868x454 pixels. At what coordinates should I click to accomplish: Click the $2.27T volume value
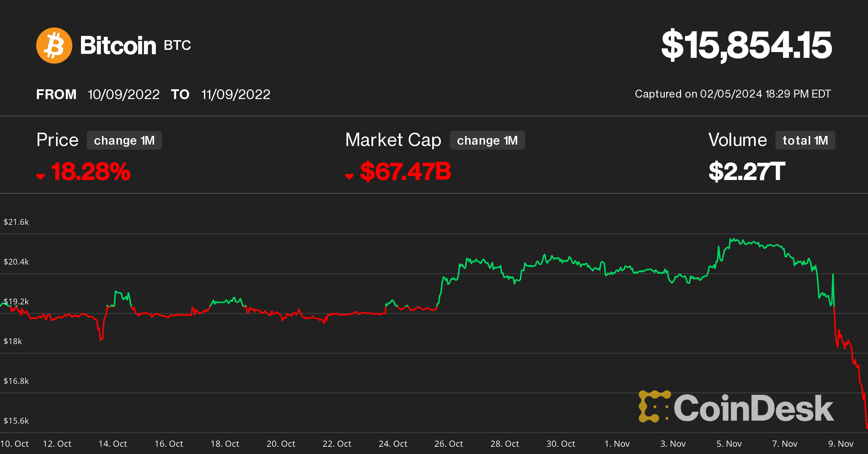(x=747, y=171)
